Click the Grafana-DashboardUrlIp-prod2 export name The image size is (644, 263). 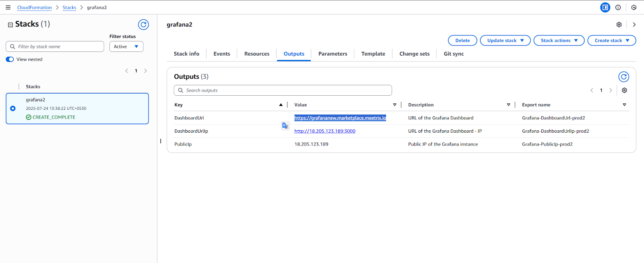point(555,131)
